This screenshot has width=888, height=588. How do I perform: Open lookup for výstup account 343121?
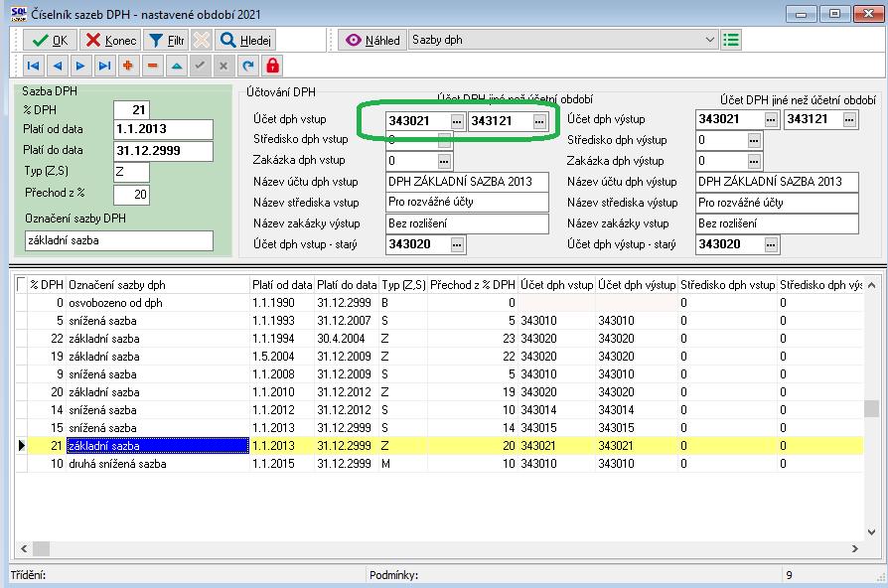pos(849,119)
